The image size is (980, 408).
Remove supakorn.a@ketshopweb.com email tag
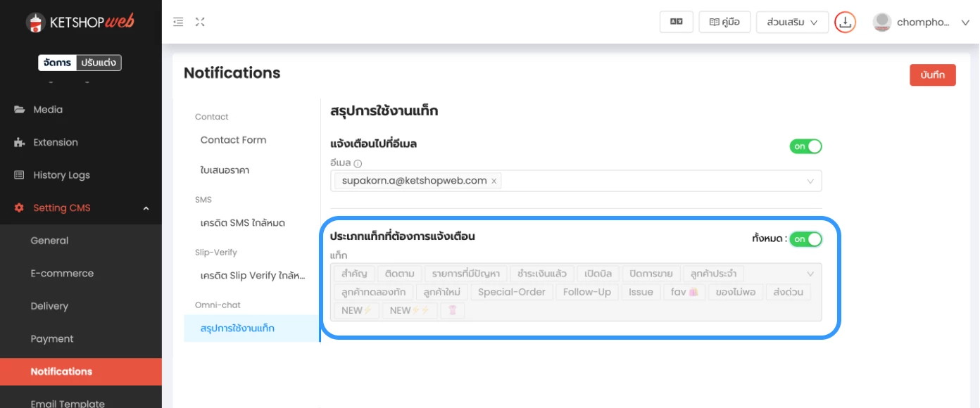tap(494, 181)
